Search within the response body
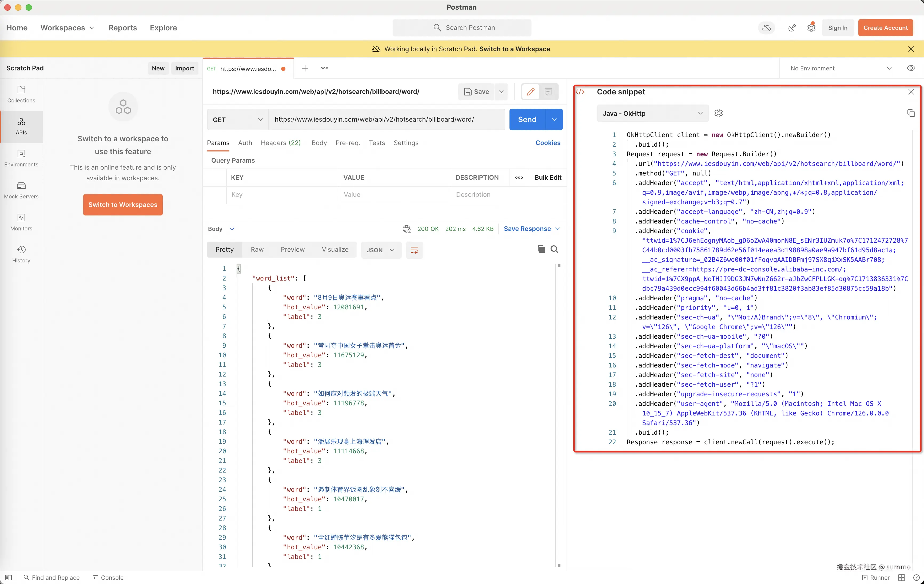The width and height of the screenshot is (924, 584). point(554,249)
